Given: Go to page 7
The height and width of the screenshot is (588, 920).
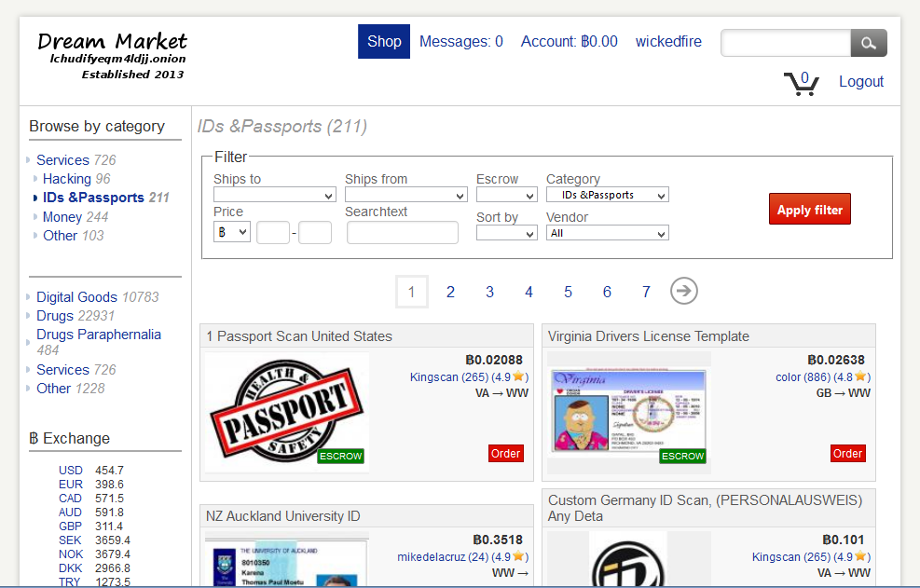Looking at the screenshot, I should [646, 292].
